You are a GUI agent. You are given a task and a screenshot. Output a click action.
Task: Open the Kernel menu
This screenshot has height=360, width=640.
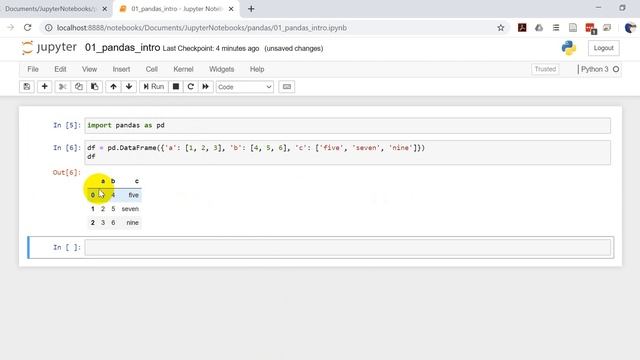pyautogui.click(x=183, y=69)
